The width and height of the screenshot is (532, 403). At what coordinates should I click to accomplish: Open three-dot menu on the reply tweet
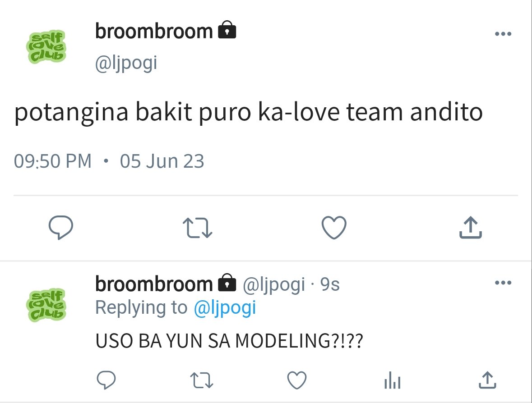(503, 282)
